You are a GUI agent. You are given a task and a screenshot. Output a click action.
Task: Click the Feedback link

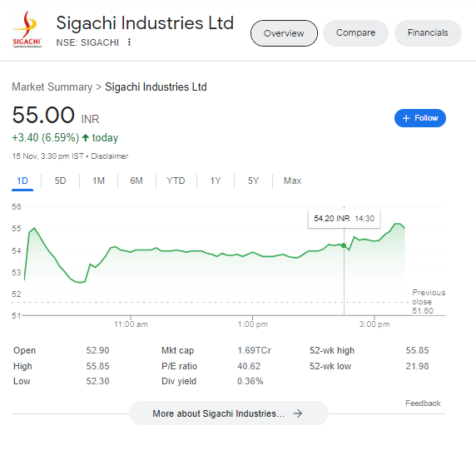[423, 403]
